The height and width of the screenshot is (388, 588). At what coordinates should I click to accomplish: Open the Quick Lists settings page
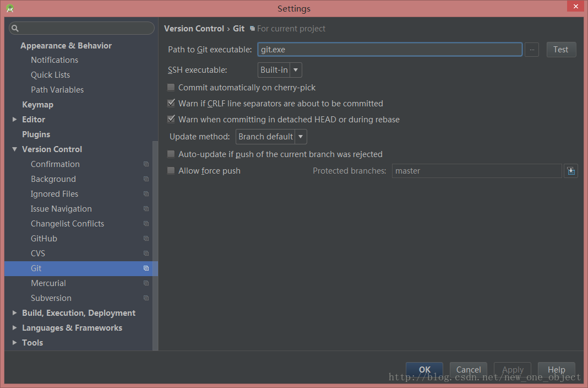(x=50, y=74)
